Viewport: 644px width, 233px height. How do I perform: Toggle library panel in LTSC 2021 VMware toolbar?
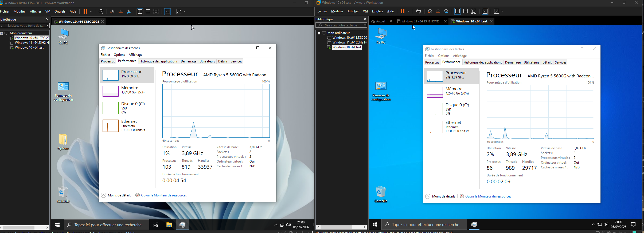pos(140,11)
